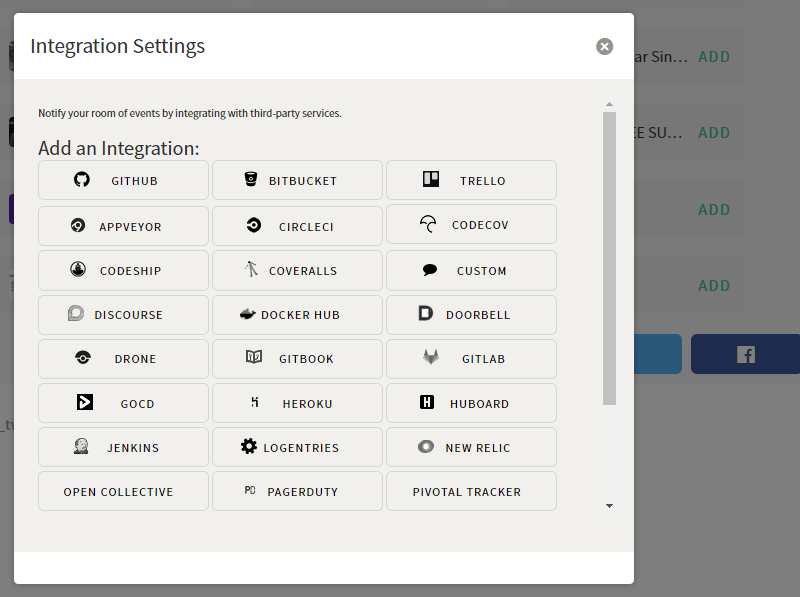
Task: Click the Heroku logo icon
Action: coord(255,403)
